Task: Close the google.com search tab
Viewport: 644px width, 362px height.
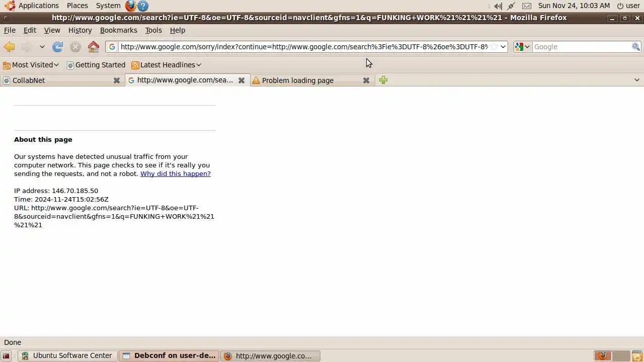Action: pyautogui.click(x=242, y=80)
